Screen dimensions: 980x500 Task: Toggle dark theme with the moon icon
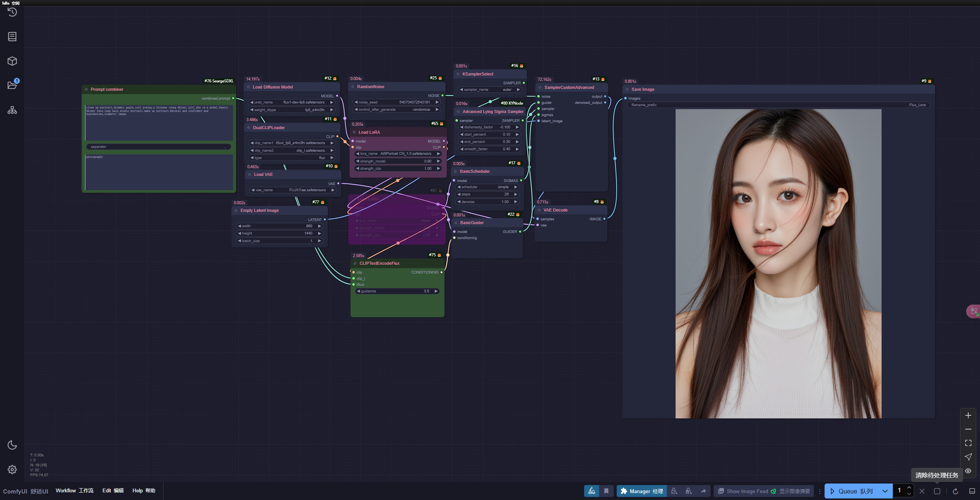[12, 445]
